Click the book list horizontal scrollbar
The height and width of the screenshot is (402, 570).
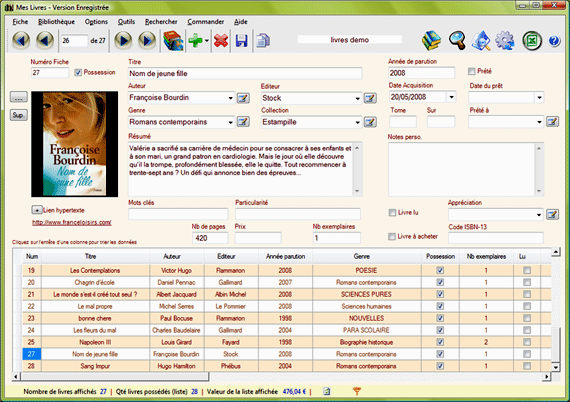coord(281,377)
